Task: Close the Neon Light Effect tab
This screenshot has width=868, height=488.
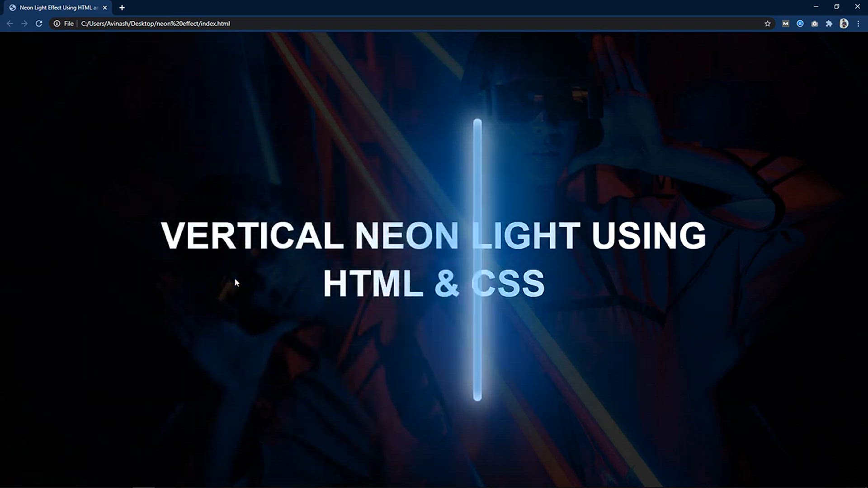Action: pos(105,8)
